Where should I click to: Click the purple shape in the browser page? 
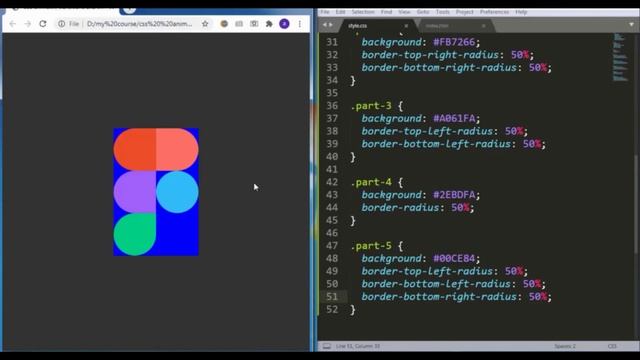coord(135,192)
